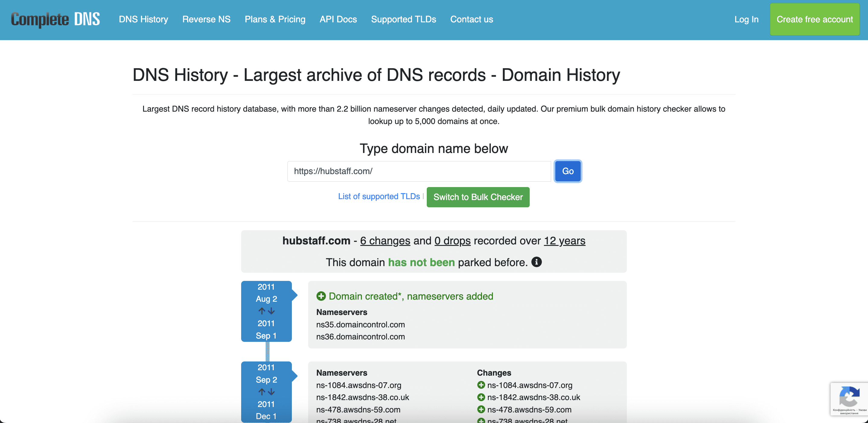Image resolution: width=868 pixels, height=423 pixels.
Task: Click the parked-domain info icon
Action: pyautogui.click(x=536, y=262)
